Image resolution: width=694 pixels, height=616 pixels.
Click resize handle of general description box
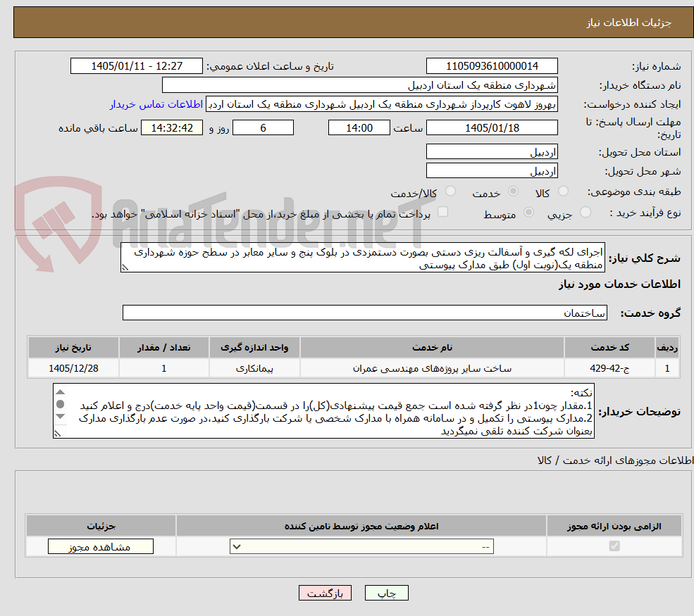point(125,268)
